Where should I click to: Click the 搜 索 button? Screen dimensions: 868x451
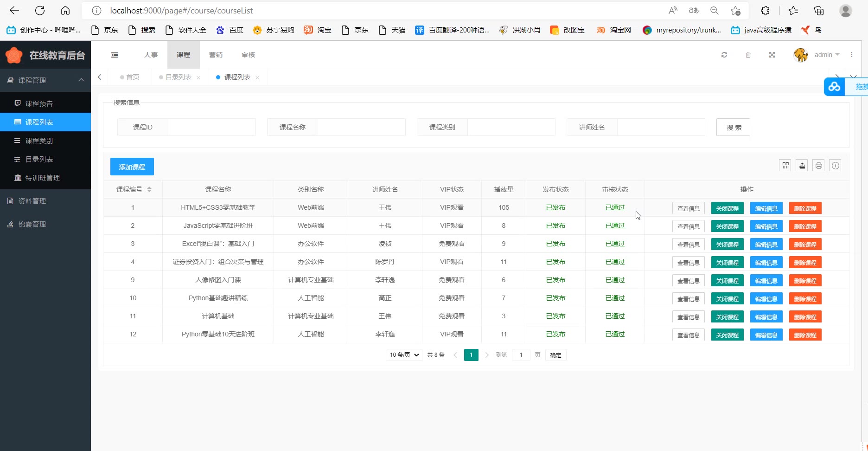(733, 127)
